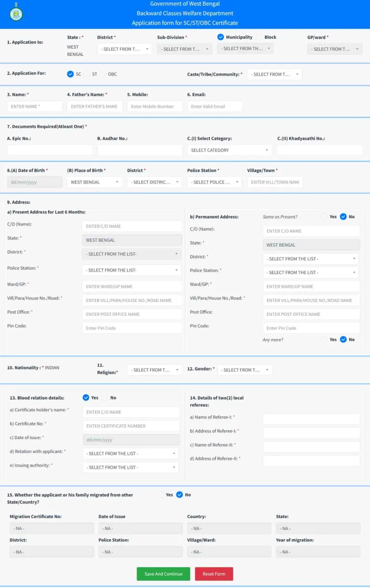This screenshot has width=370, height=588.
Task: Click the Reset Form button
Action: click(214, 574)
